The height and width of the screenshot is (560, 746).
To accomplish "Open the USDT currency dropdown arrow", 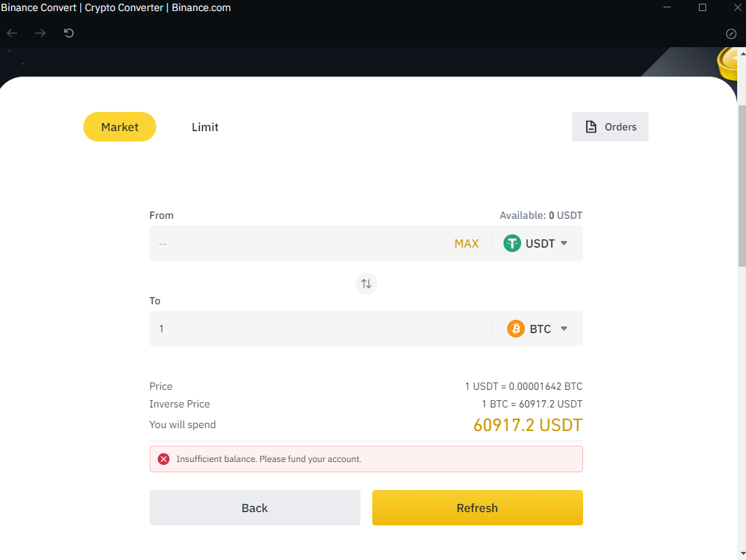I will (564, 243).
